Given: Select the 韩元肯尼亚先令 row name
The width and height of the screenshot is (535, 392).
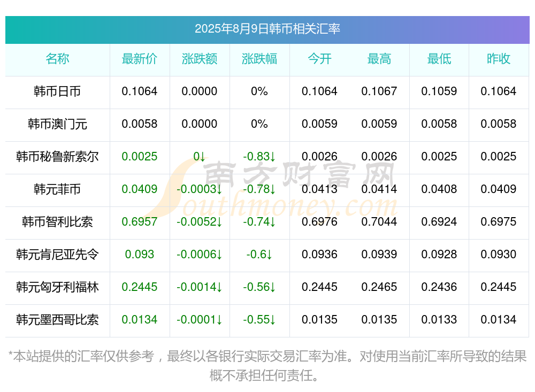Looking at the screenshot, I should (x=57, y=255).
